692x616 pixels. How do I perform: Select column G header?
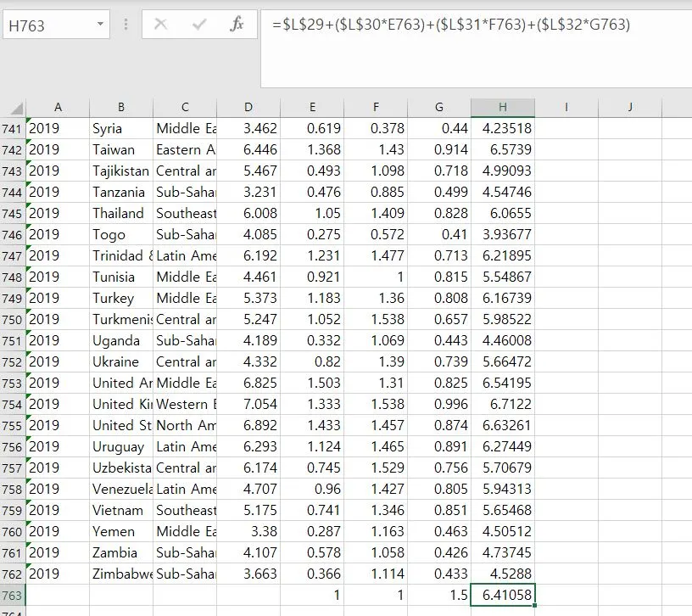tap(439, 107)
